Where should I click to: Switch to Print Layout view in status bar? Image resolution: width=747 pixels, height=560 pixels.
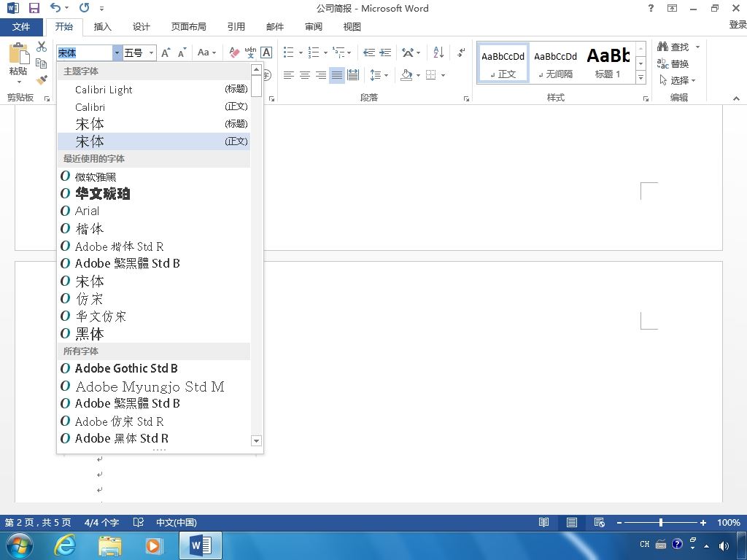pyautogui.click(x=572, y=522)
